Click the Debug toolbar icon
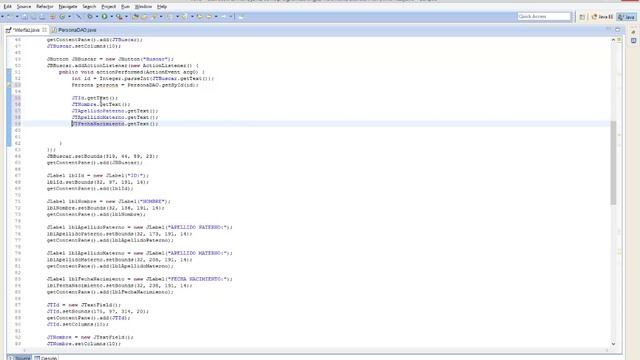This screenshot has width=640, height=360. coord(90,17)
